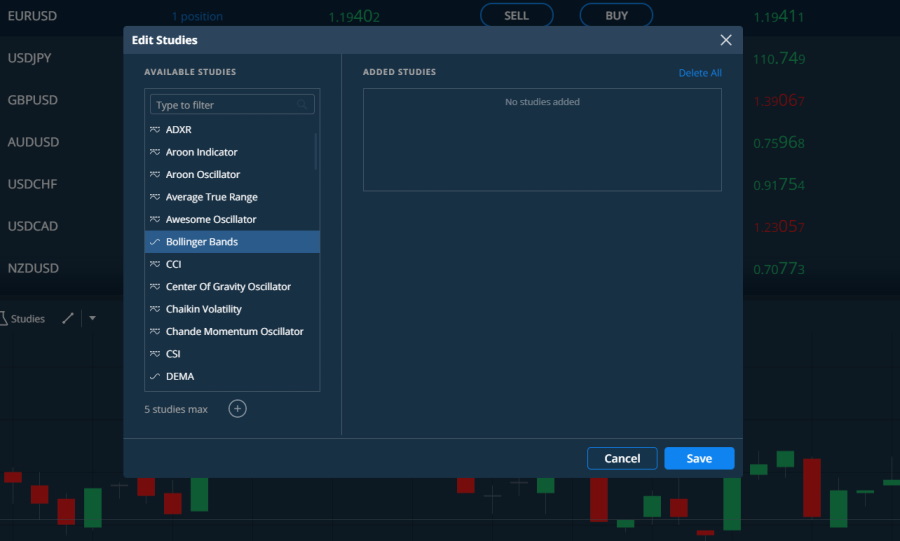Screen dimensions: 900x541
Task: Click the GBPUSD ask price 1.39067
Action: 779,100
